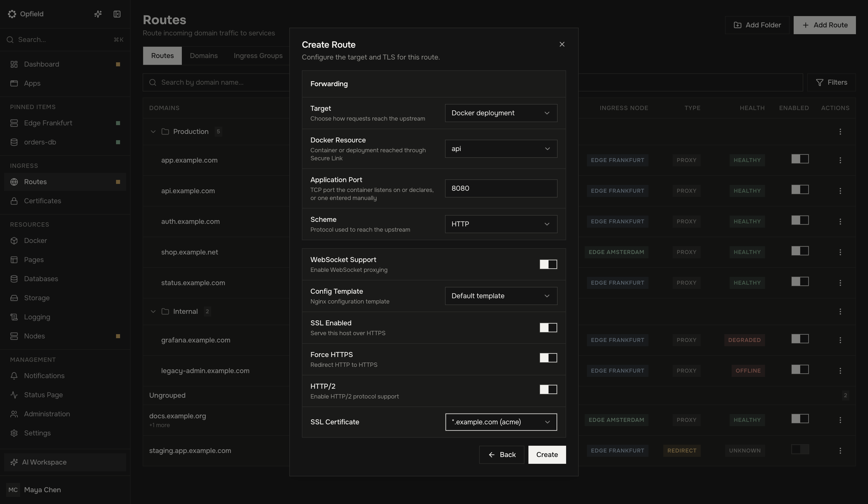Viewport: 868px width, 504px height.
Task: Open Pages in the sidebar
Action: [65, 260]
